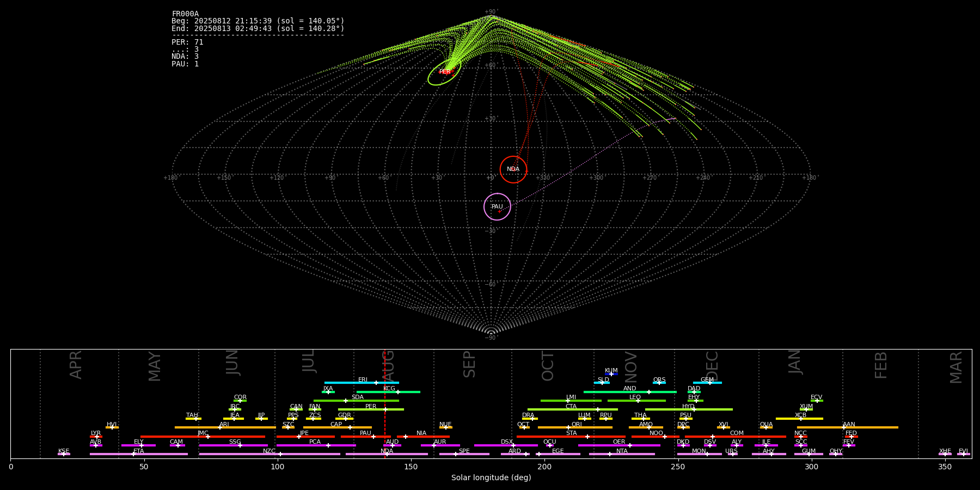Click the QUA shower label
This screenshot has height=490, width=980.
(x=766, y=425)
